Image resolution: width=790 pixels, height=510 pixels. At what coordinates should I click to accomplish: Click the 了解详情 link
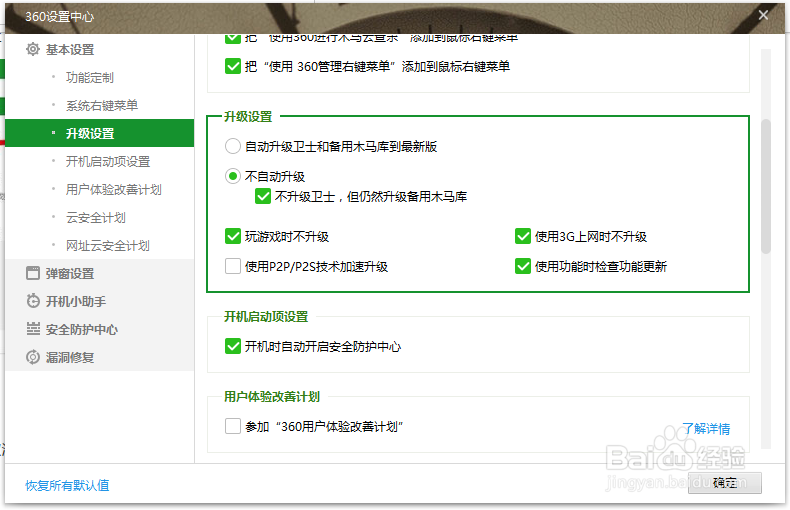[706, 428]
